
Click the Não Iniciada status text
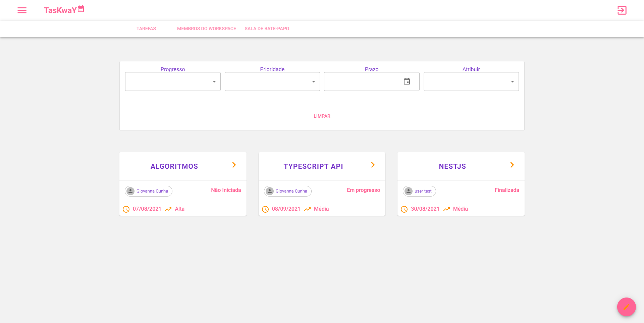point(226,190)
